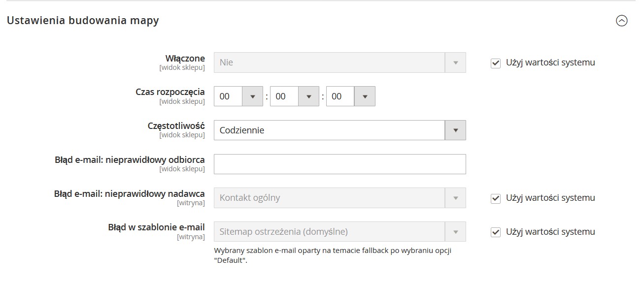Uncheck system value checkbox for nieprawidłowy nadawca
This screenshot has height=282, width=644.
496,198
